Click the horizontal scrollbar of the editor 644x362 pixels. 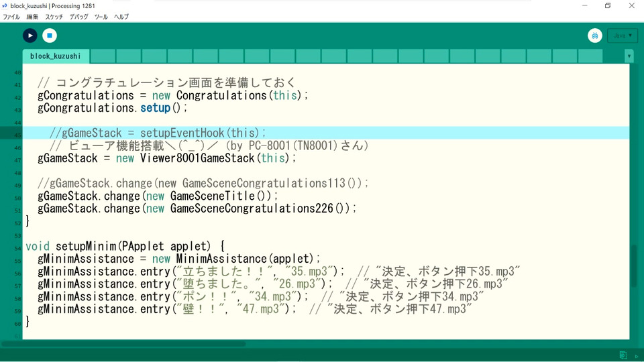pos(123,344)
